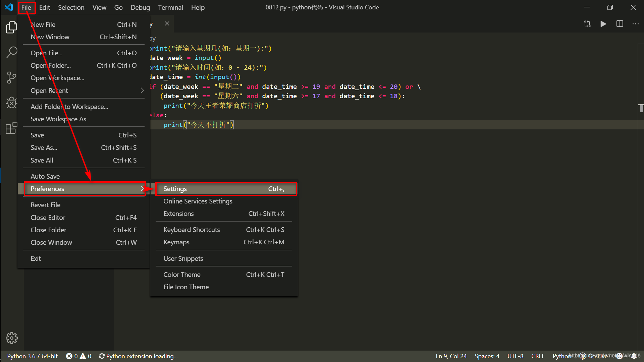Screen dimensions: 644x362
Task: Open the Explorer view in activity bar
Action: (x=11, y=27)
